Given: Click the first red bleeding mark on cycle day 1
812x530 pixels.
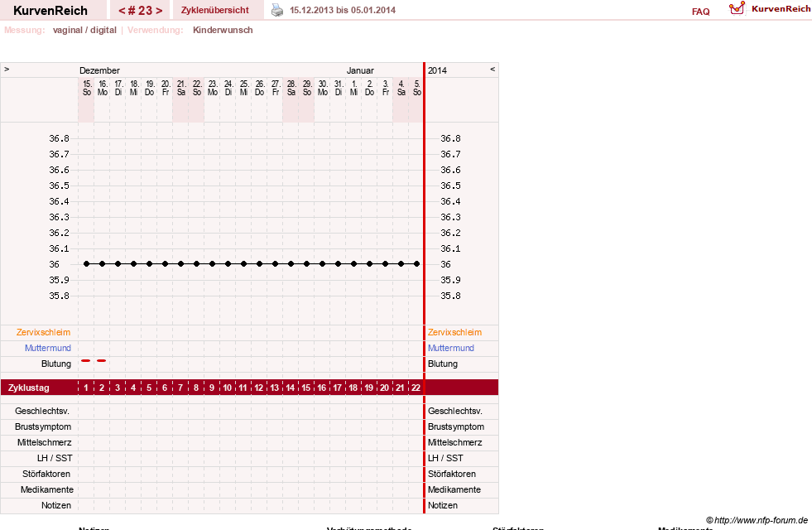Looking at the screenshot, I should click(86, 360).
